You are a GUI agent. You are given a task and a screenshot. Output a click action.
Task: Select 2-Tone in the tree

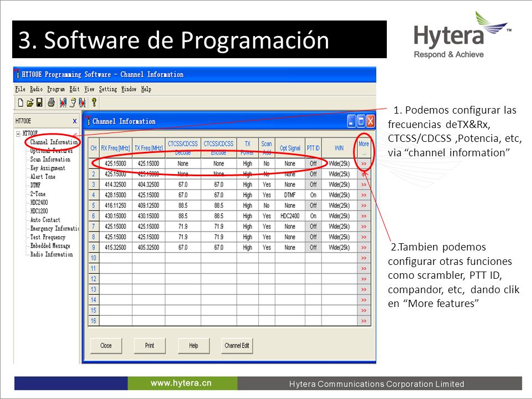pos(38,194)
